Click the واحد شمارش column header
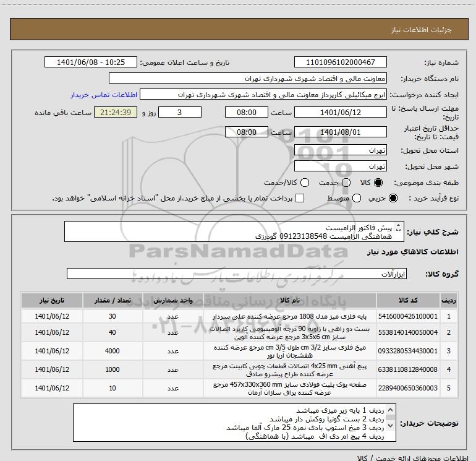This screenshot has width=476, height=461. (x=172, y=300)
